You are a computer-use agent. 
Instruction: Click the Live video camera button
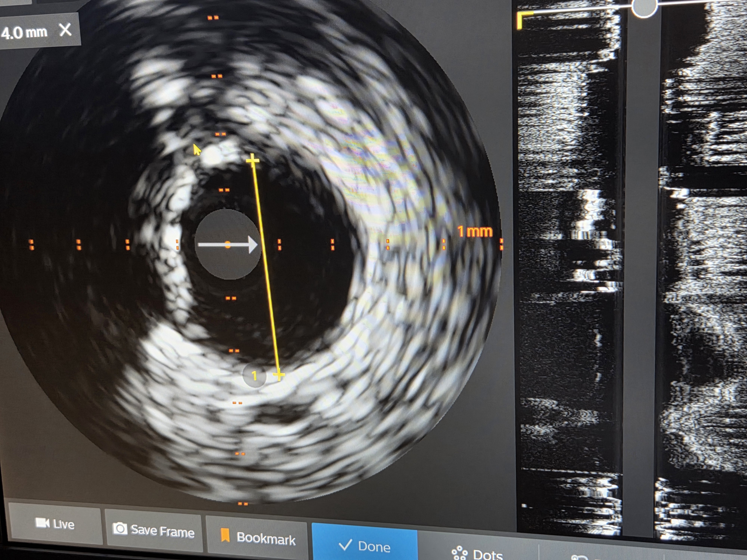(x=55, y=524)
